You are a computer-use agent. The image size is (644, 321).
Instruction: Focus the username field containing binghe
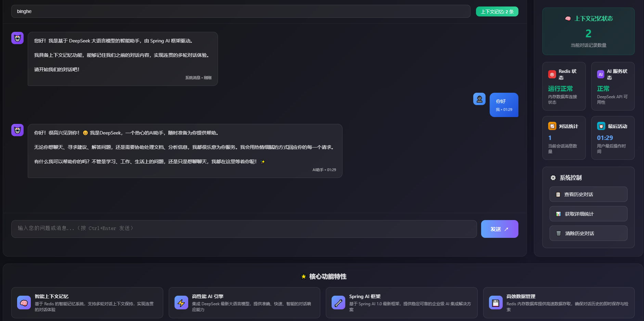241,11
